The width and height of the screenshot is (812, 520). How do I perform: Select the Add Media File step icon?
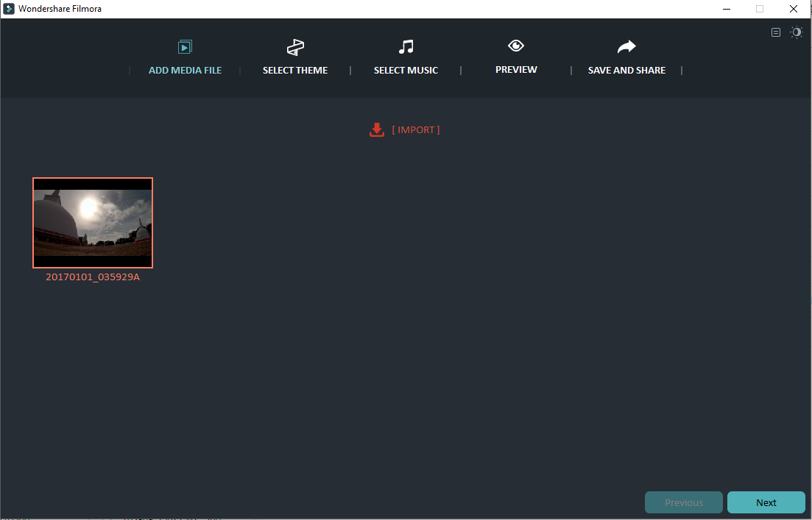(185, 46)
